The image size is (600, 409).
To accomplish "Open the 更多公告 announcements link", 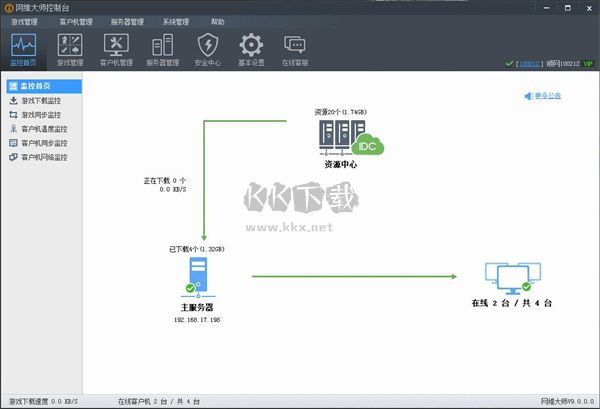I will click(x=548, y=96).
